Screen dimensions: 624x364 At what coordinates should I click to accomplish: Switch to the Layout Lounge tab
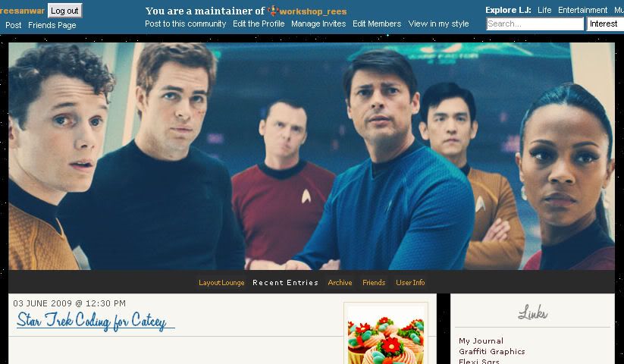[221, 282]
